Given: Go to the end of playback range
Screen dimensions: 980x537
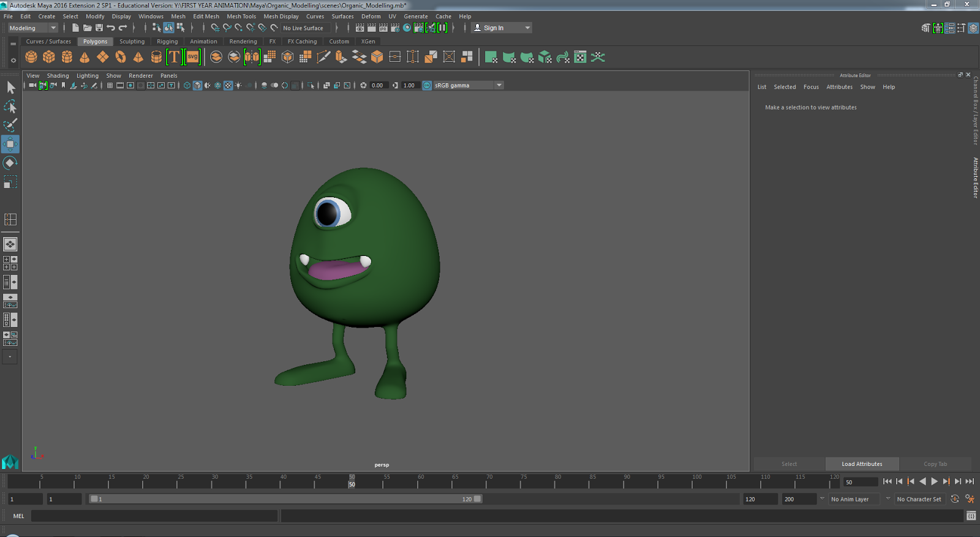Looking at the screenshot, I should point(970,482).
